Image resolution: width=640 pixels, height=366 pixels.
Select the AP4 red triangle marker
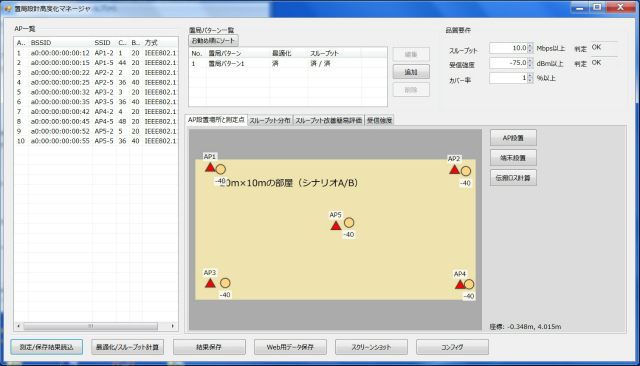point(460,284)
